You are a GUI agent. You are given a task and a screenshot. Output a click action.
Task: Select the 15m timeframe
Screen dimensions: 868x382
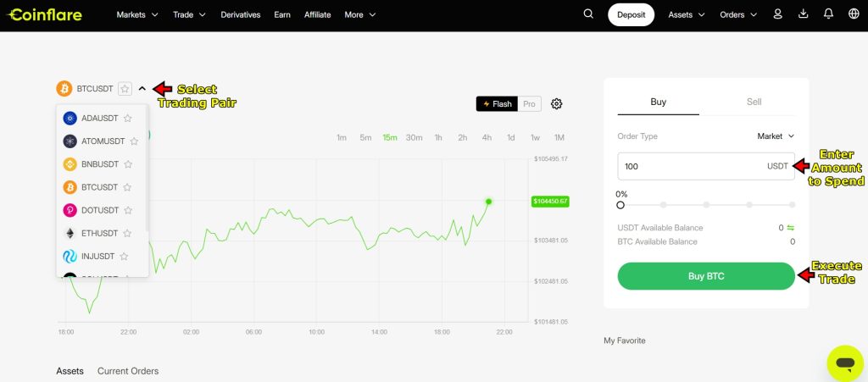tap(390, 138)
